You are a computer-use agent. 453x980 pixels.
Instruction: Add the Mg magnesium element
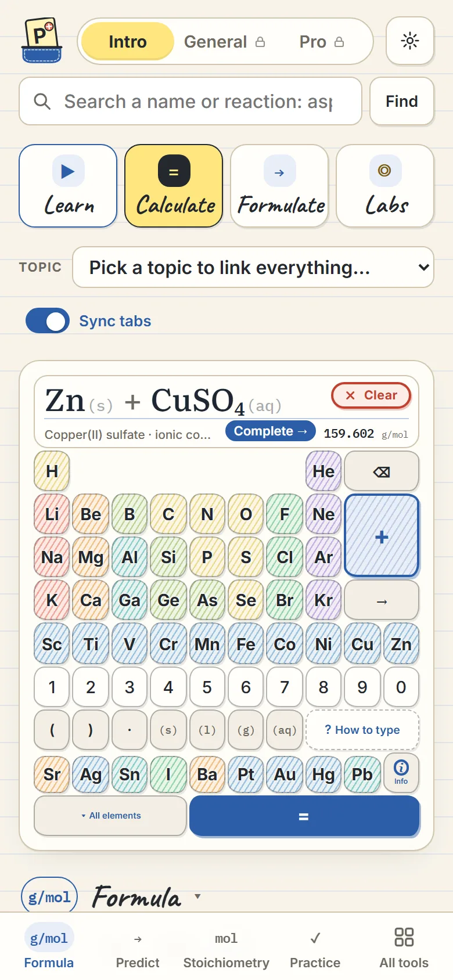[x=91, y=557]
